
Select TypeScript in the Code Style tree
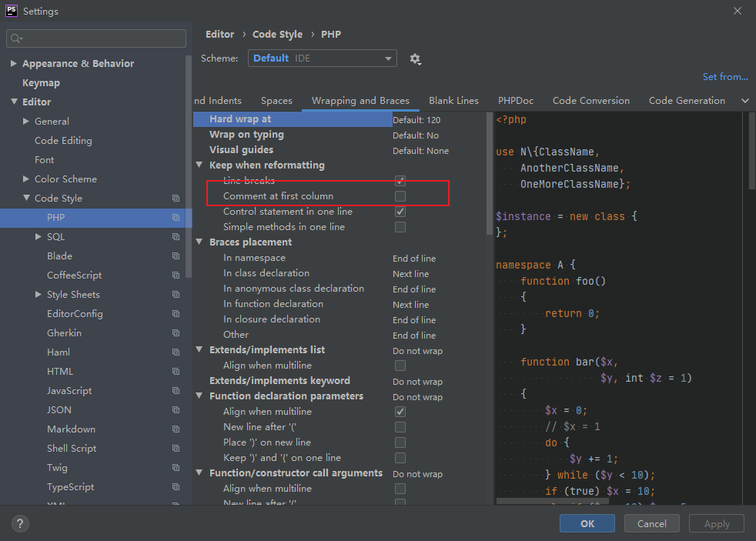[71, 487]
